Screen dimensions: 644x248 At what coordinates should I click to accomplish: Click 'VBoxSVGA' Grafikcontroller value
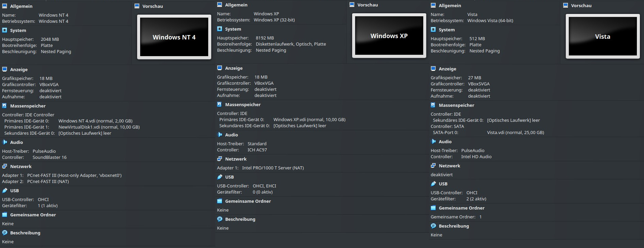[479, 84]
